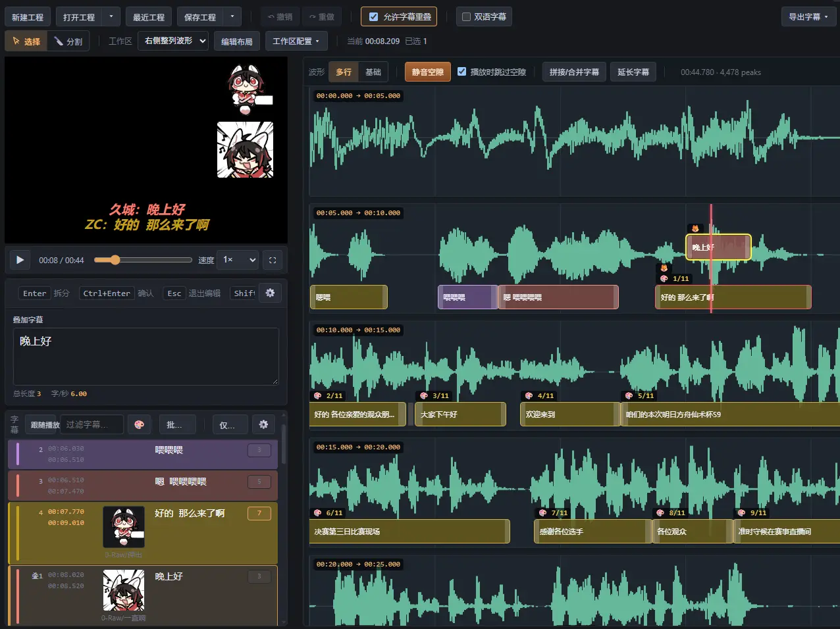Click the 新建工程 button

(28, 16)
